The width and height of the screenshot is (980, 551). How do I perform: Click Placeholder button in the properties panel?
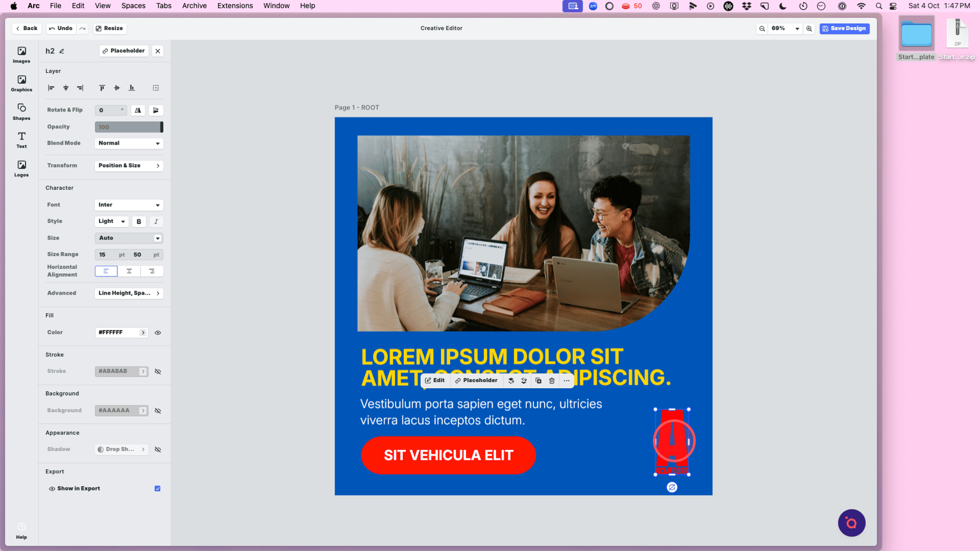124,51
